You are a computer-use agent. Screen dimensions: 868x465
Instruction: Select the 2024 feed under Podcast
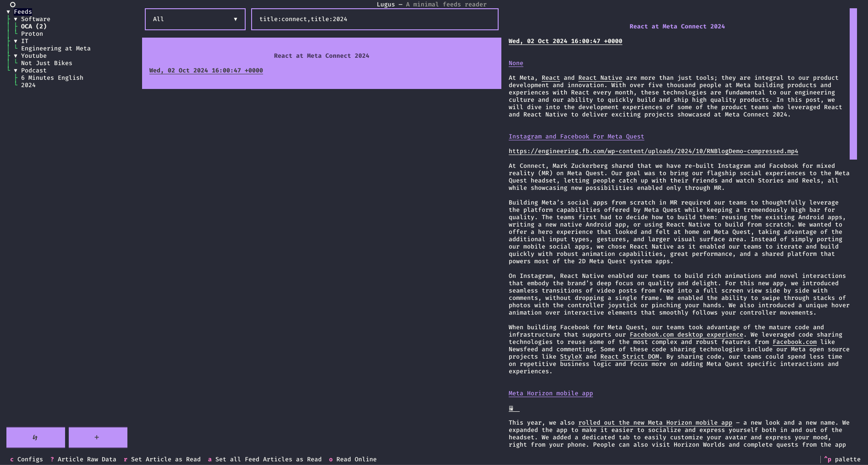[x=28, y=85]
